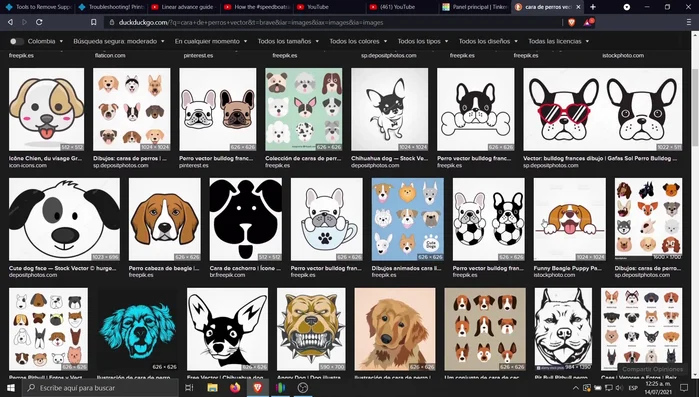This screenshot has width=699, height=397.
Task: Switch to the 'YouTube' tab without a count
Action: click(x=328, y=7)
